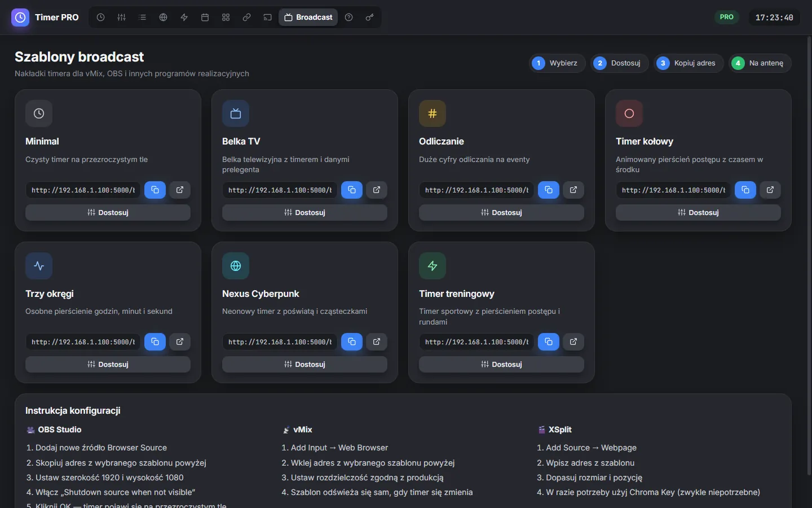Viewport: 812px width, 508px height.
Task: Open the key license tab
Action: click(369, 17)
